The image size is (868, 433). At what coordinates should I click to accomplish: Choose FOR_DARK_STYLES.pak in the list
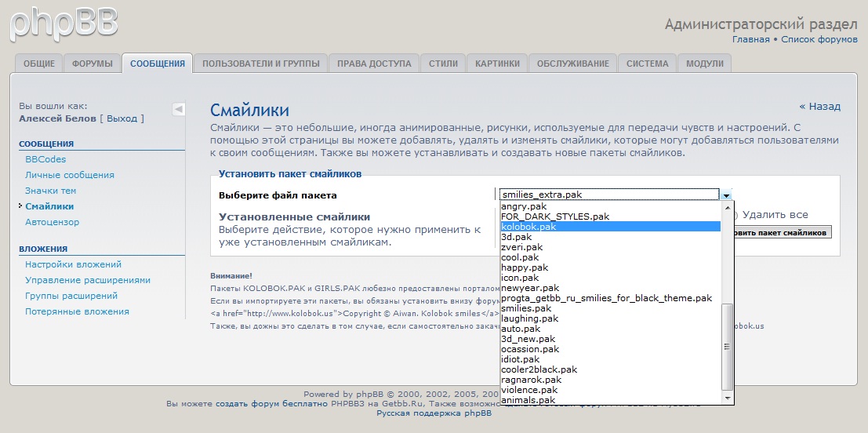610,216
